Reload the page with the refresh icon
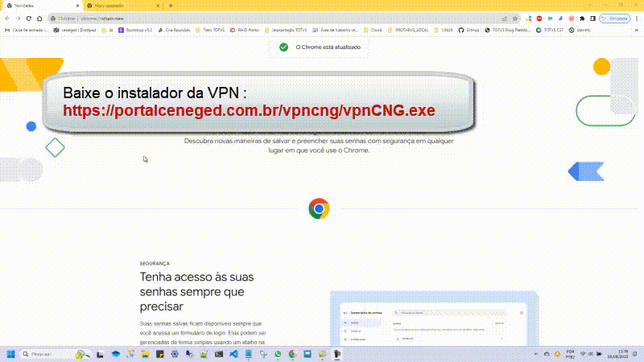Viewport: 644px width, 362px height. (28, 18)
